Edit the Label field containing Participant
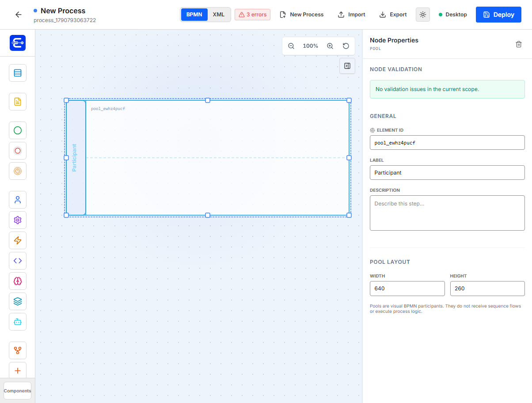 (447, 173)
